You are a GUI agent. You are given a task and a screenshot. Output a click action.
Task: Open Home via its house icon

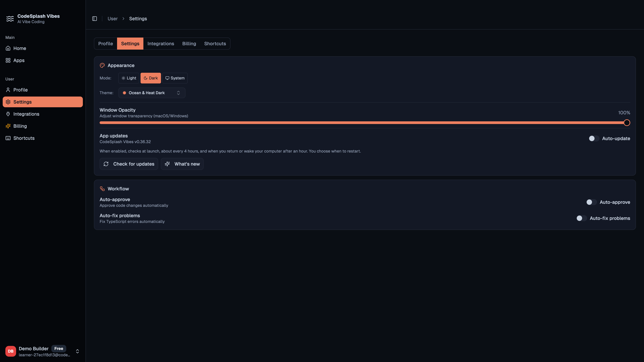8,48
